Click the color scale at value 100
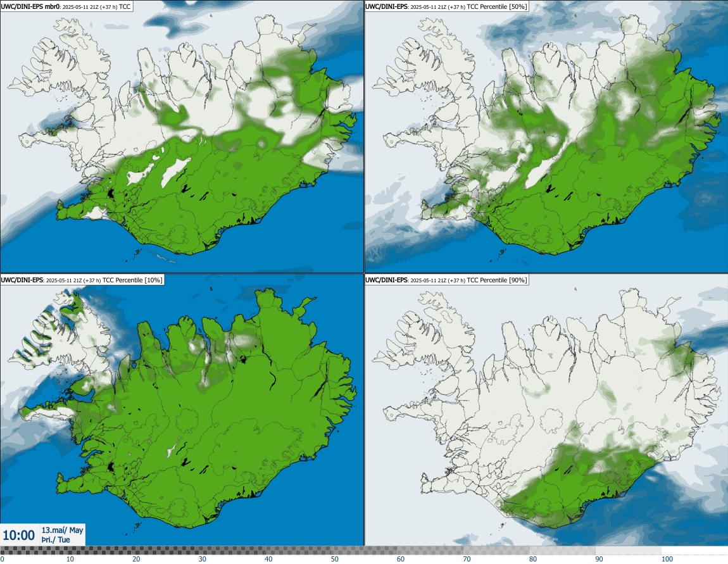Viewport: 728px width, 564px height. click(x=667, y=559)
